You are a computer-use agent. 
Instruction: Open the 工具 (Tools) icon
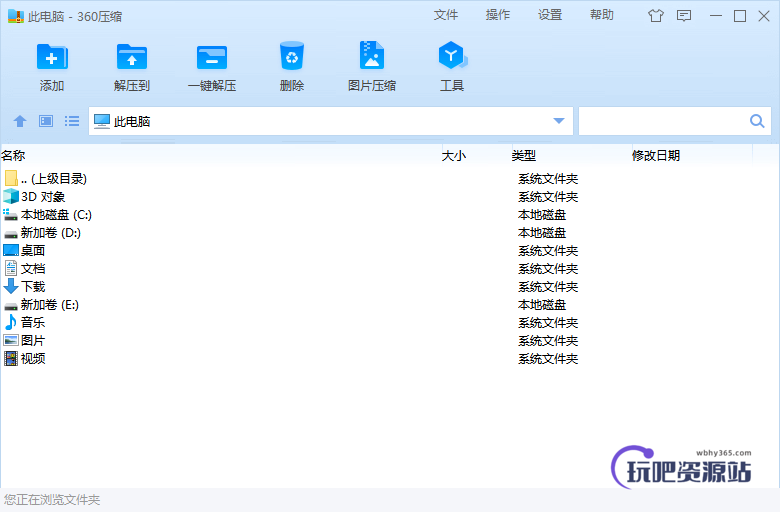pyautogui.click(x=452, y=55)
